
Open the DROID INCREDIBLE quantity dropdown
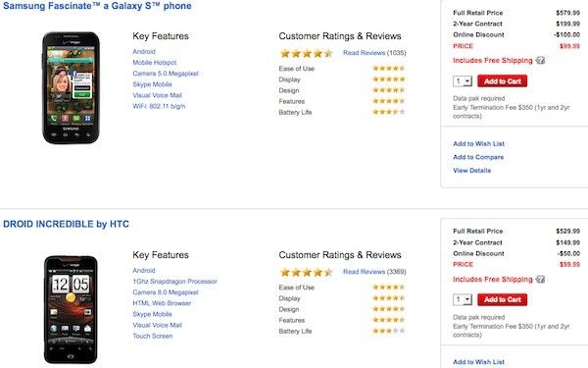coord(463,299)
